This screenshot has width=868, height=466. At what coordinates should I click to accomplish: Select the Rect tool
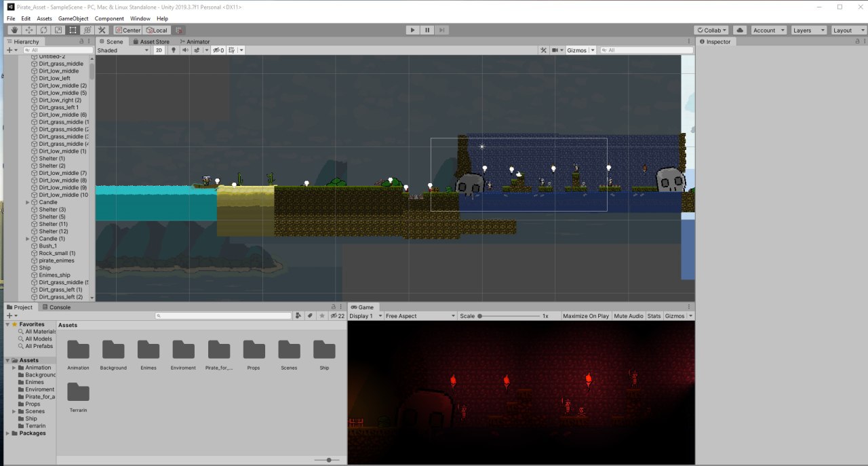click(x=73, y=30)
